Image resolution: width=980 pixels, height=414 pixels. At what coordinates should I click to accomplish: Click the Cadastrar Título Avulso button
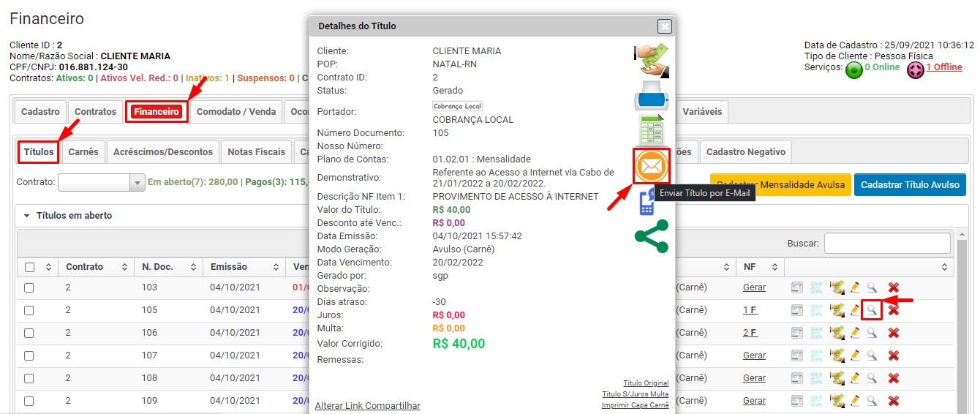pos(910,185)
